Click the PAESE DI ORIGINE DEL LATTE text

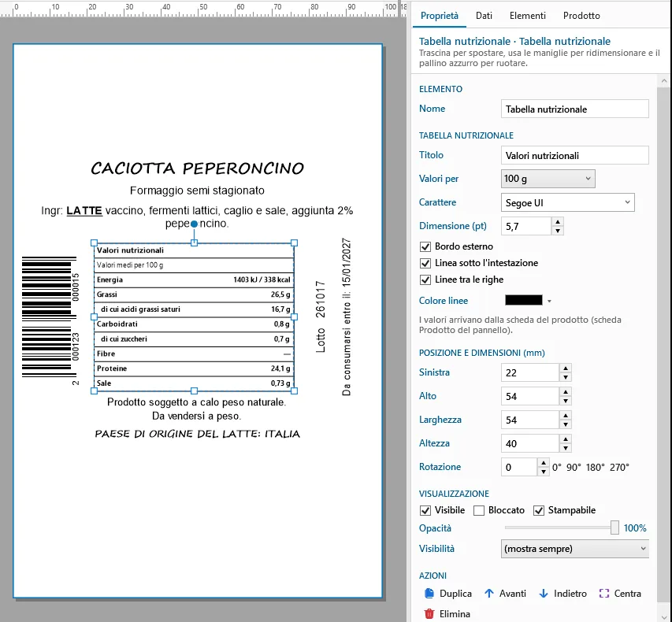[197, 434]
